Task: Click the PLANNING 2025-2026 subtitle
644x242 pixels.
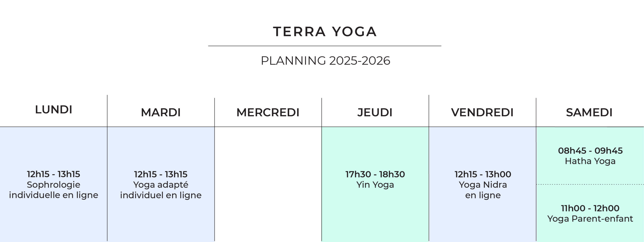Action: [x=325, y=61]
